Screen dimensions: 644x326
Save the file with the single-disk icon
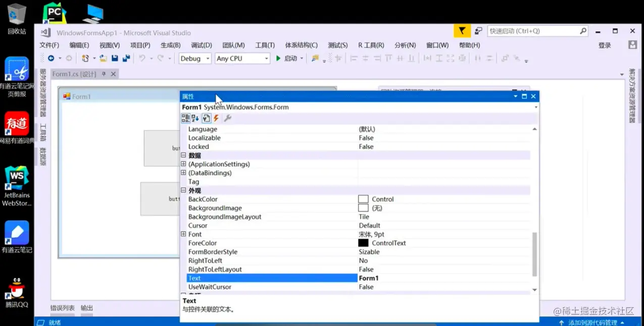click(x=115, y=59)
